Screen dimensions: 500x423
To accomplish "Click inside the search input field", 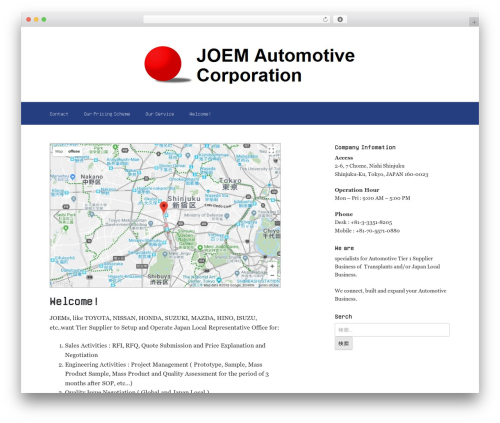I will [x=392, y=330].
